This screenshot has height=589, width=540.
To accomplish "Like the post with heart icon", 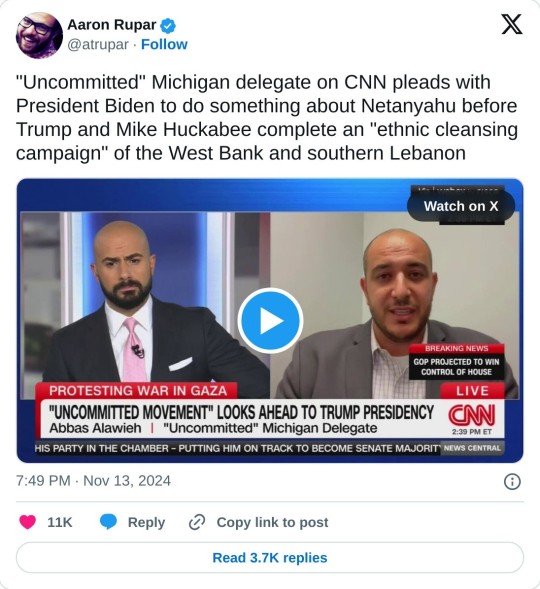I will (27, 522).
